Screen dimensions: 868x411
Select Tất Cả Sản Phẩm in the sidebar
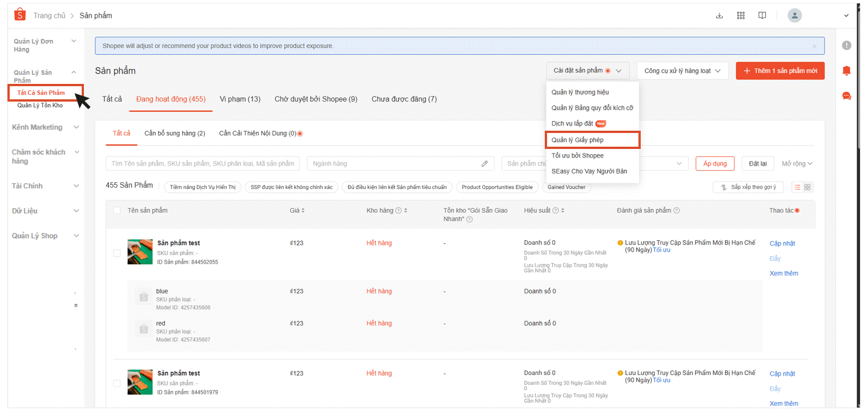coord(41,92)
